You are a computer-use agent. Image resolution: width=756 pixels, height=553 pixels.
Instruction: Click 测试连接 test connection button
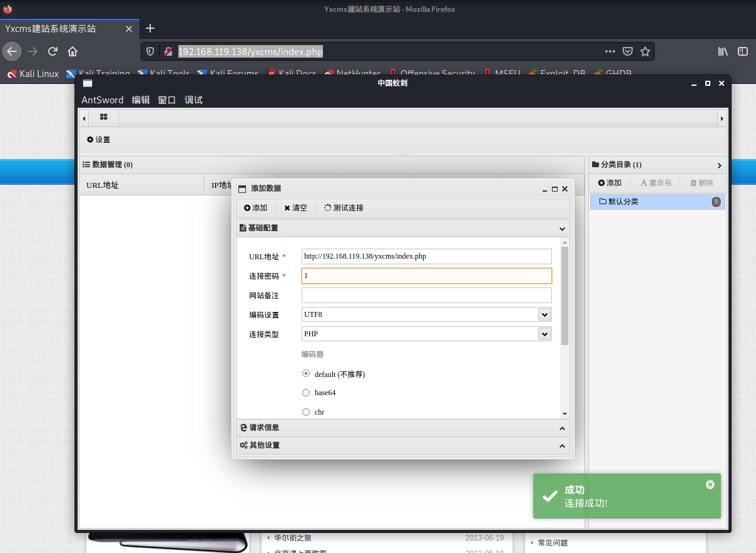pyautogui.click(x=344, y=208)
